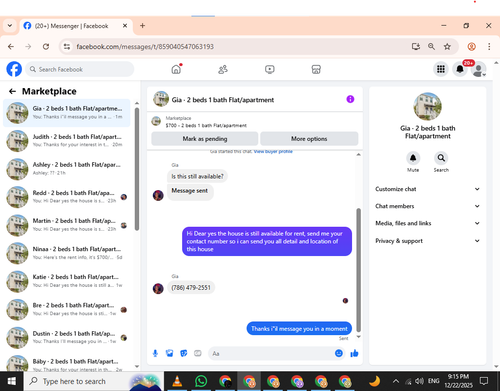Attach a file with the photo icon
Viewport: 500px width, 391px height.
(x=169, y=353)
